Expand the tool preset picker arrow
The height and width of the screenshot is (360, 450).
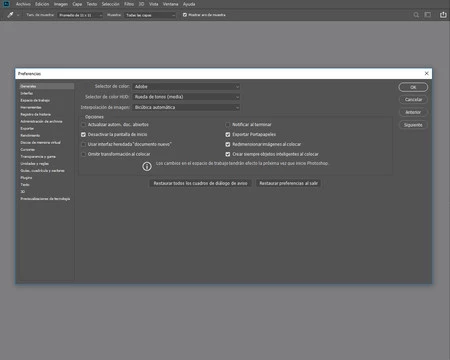[x=18, y=15]
